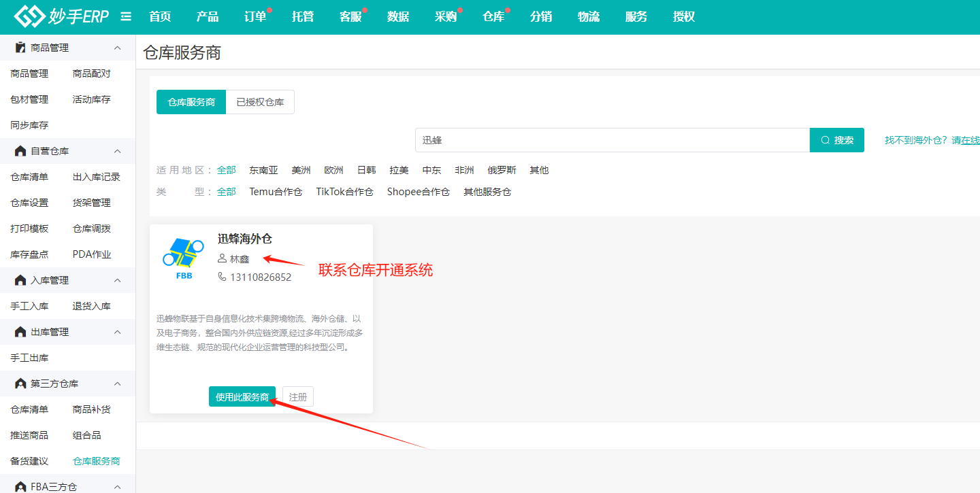Click the 商品管理 section clipboard icon
The width and height of the screenshot is (980, 493).
point(20,48)
